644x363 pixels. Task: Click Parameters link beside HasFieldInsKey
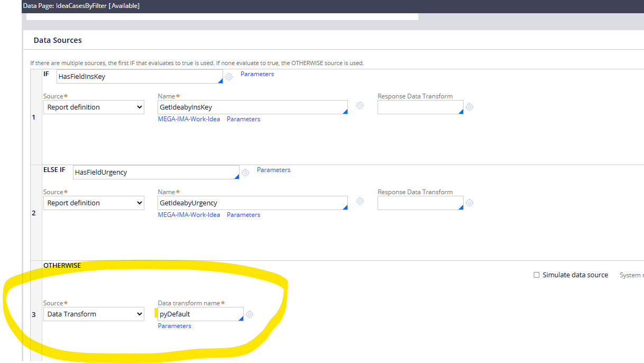click(257, 74)
